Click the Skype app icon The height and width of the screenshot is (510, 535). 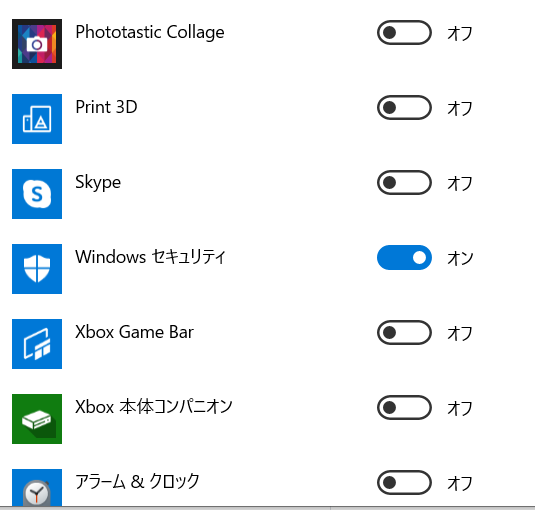pos(37,194)
